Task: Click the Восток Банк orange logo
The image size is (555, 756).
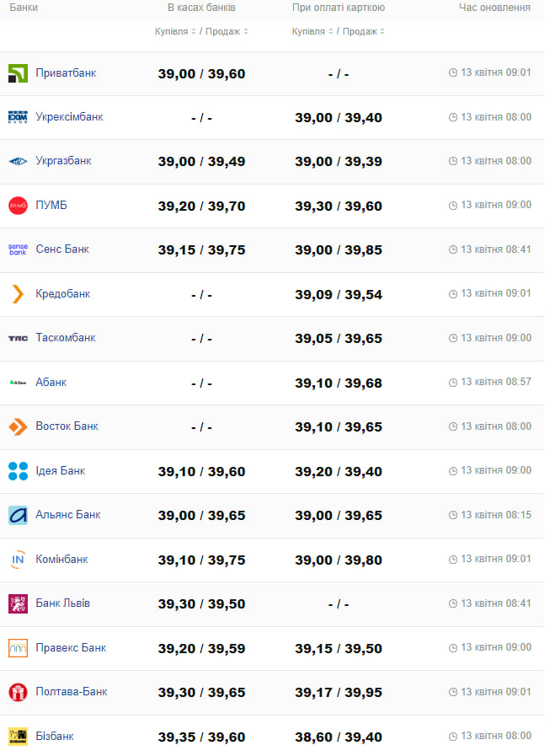Action: 18,426
